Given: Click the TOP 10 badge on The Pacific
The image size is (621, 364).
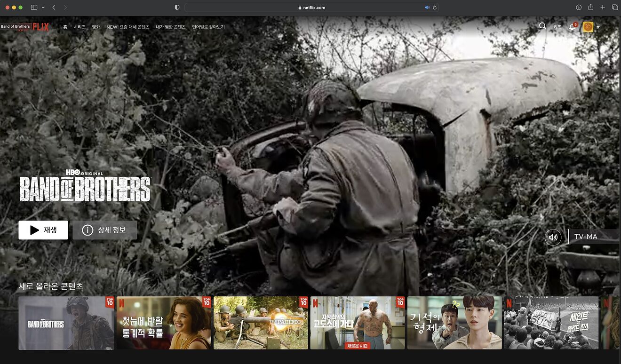Looking at the screenshot, I should tap(303, 301).
